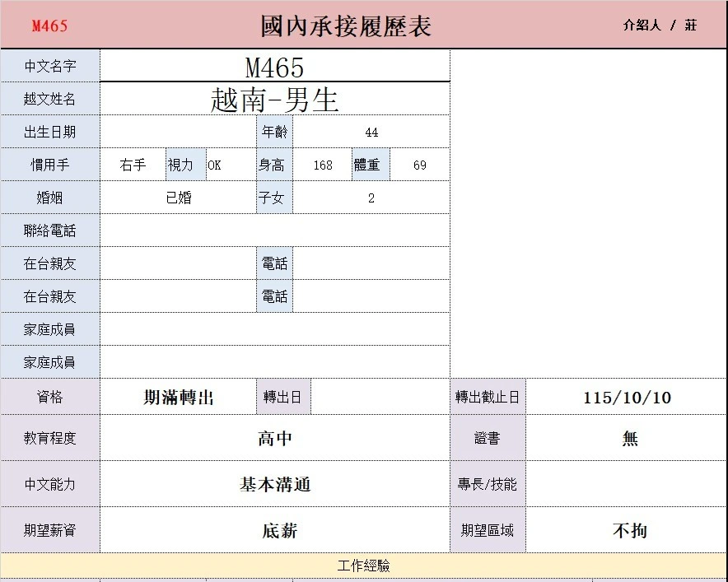Click the 轉出日 label cell

[x=283, y=397]
